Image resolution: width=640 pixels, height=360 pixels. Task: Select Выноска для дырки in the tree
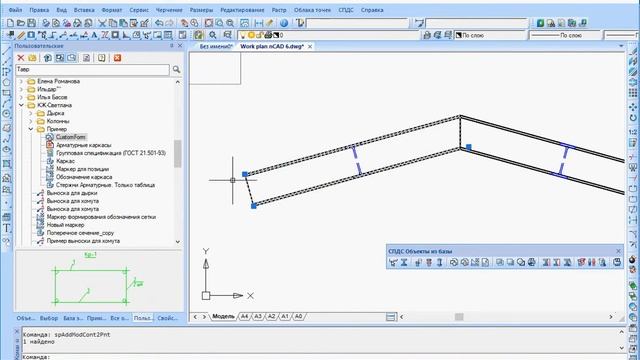pyautogui.click(x=72, y=193)
